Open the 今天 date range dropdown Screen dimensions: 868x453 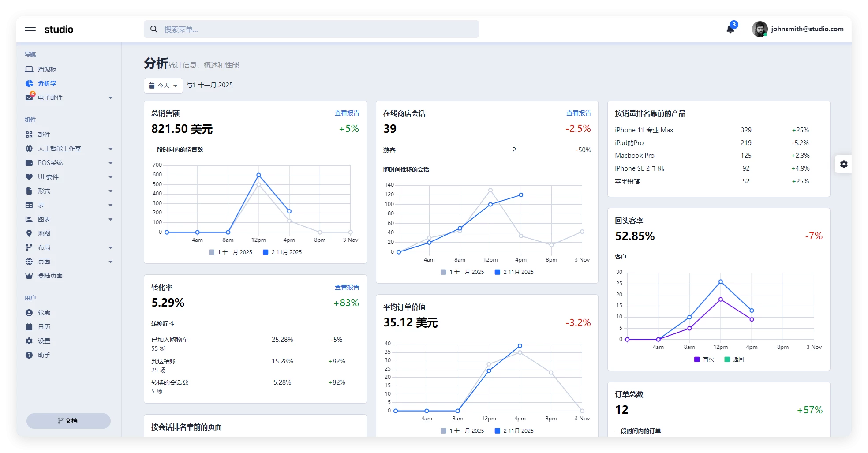tap(163, 86)
